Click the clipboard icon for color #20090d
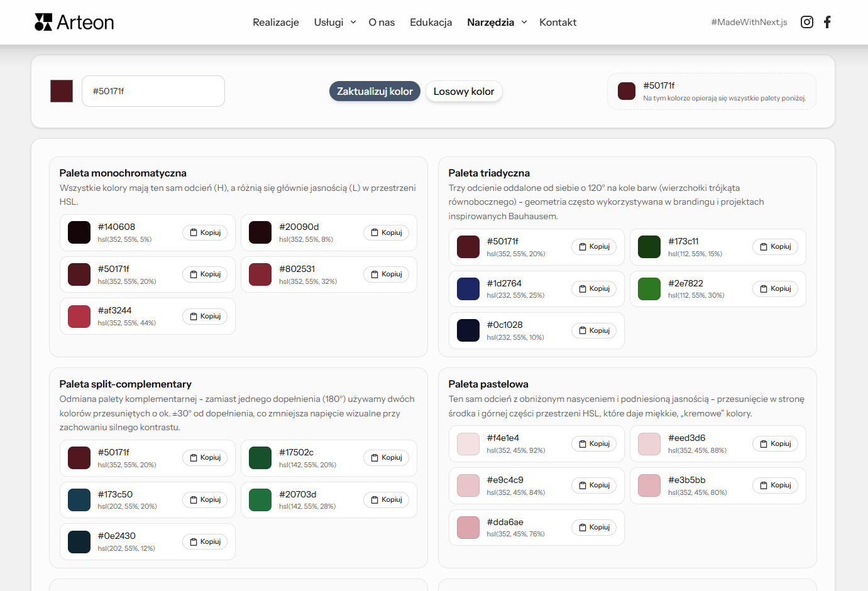 click(374, 232)
